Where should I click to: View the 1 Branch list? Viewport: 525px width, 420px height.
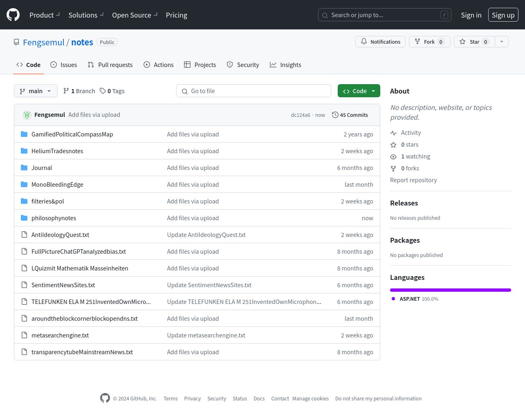(x=79, y=91)
